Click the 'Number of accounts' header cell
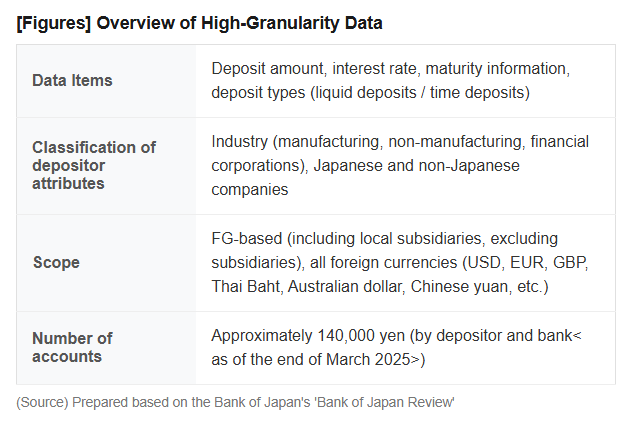Screen dimensions: 632x426 pyautogui.click(x=106, y=348)
